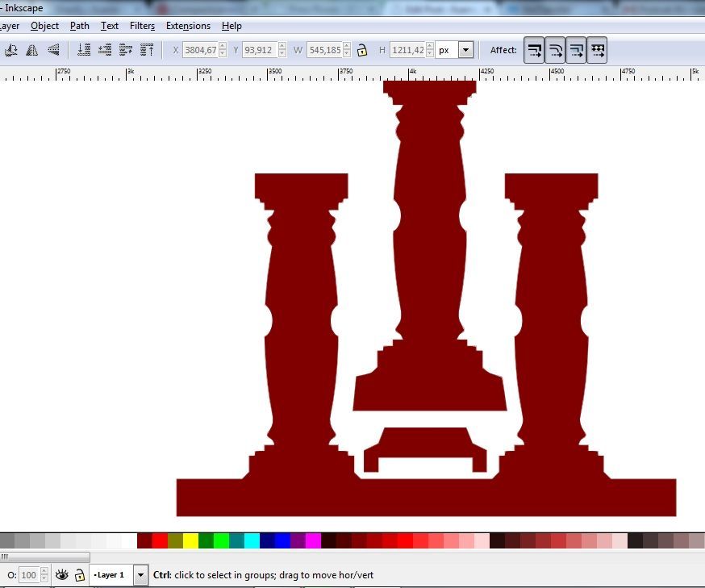Open the Help menu
Screen dimensions: 705x588
pyautogui.click(x=232, y=26)
